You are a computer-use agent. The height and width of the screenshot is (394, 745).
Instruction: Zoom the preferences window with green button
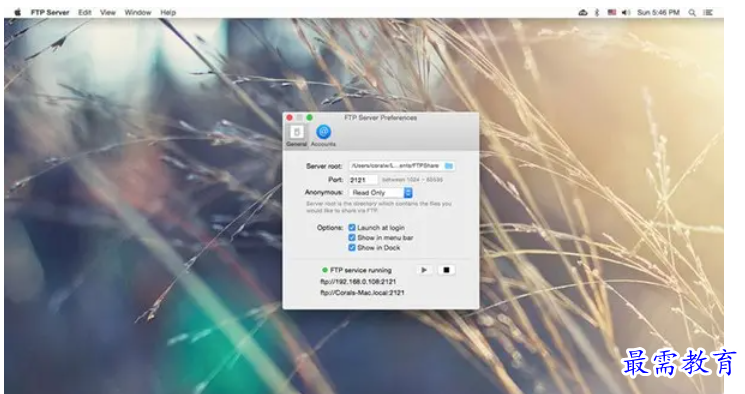[x=310, y=117]
